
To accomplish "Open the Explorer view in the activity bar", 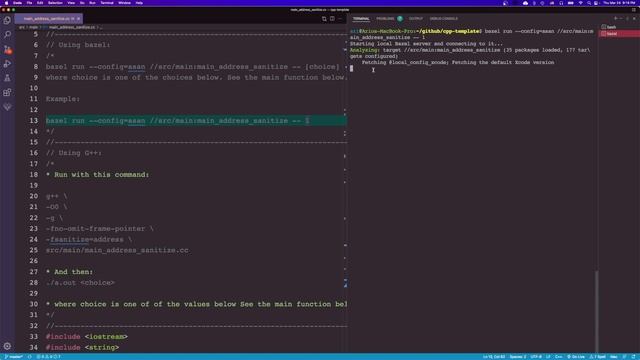I will coord(7,20).
